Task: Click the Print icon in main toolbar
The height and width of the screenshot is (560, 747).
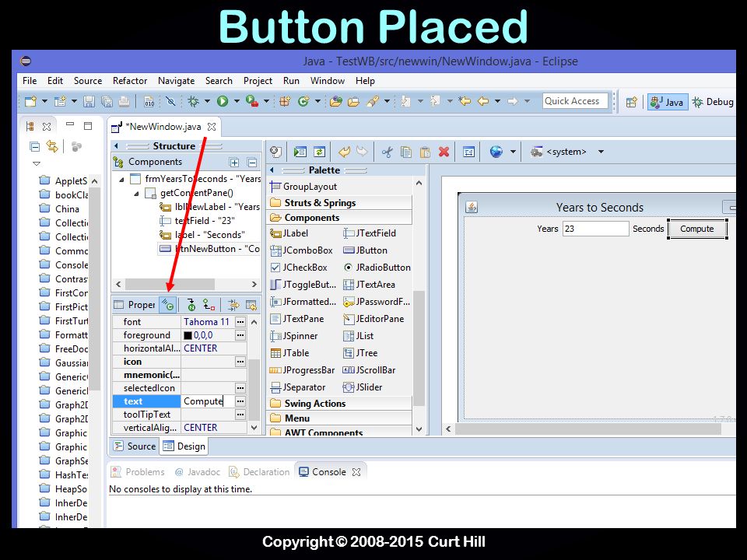Action: point(124,101)
